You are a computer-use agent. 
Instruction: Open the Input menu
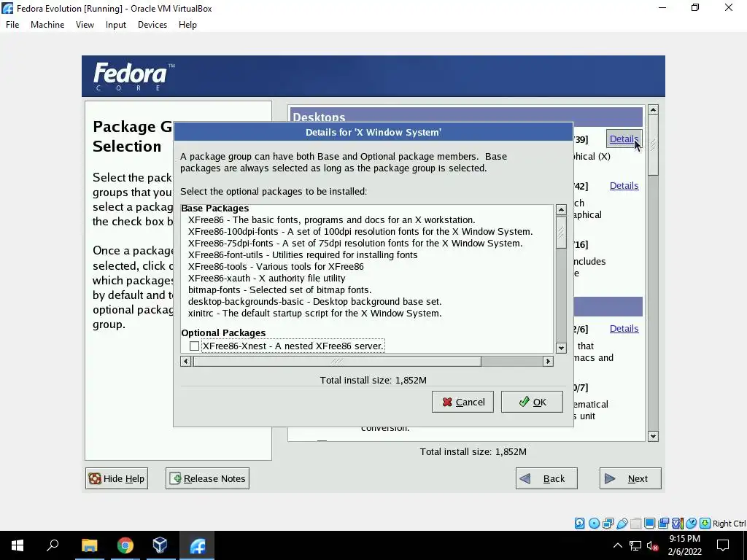[116, 25]
